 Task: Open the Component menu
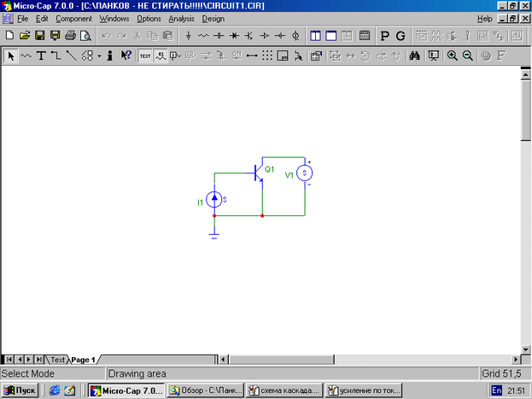73,18
